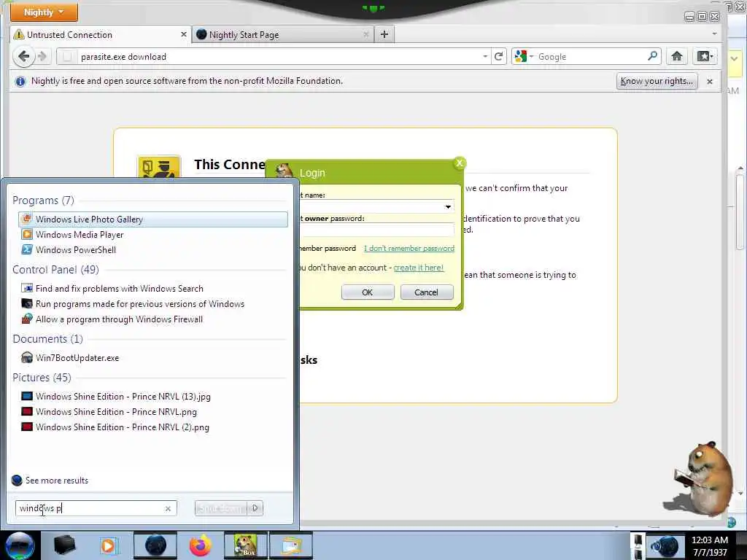
Task: Open the Programs (7) results heading
Action: [x=43, y=200]
